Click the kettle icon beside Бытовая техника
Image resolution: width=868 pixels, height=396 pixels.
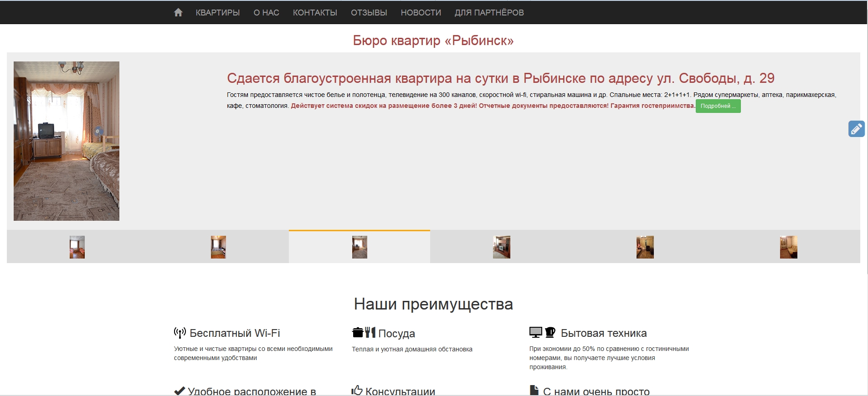click(550, 332)
